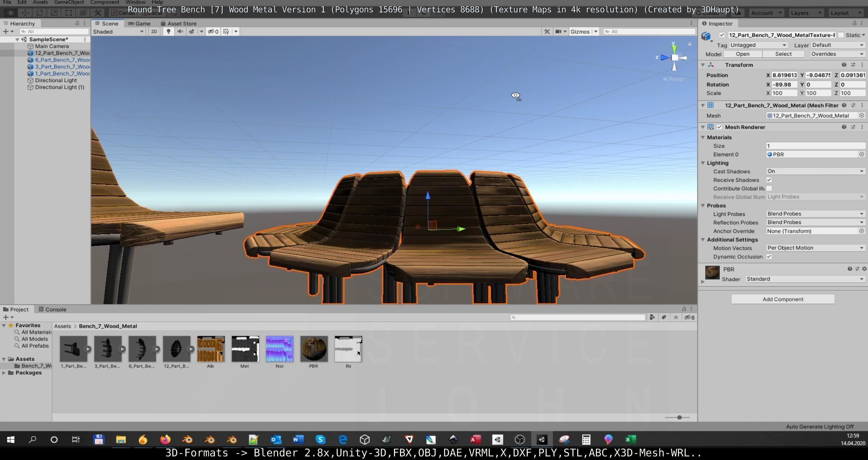Image resolution: width=868 pixels, height=460 pixels.
Task: Enable Contribute Global Illumination checkbox
Action: click(x=769, y=189)
